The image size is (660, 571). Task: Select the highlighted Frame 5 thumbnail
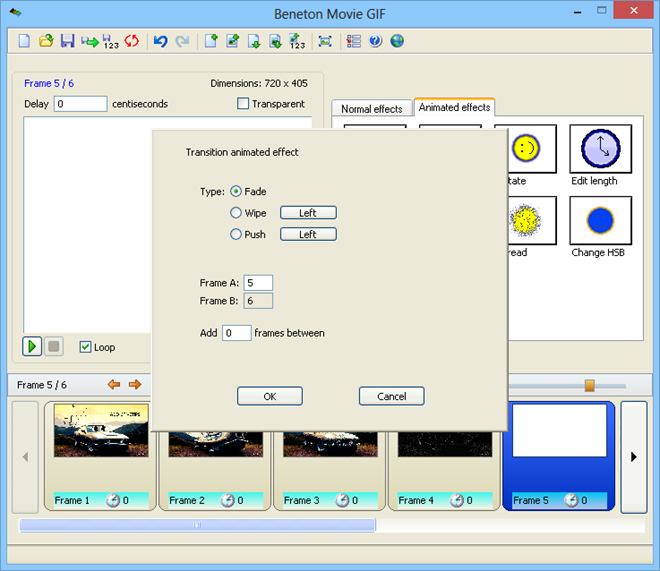coord(559,431)
